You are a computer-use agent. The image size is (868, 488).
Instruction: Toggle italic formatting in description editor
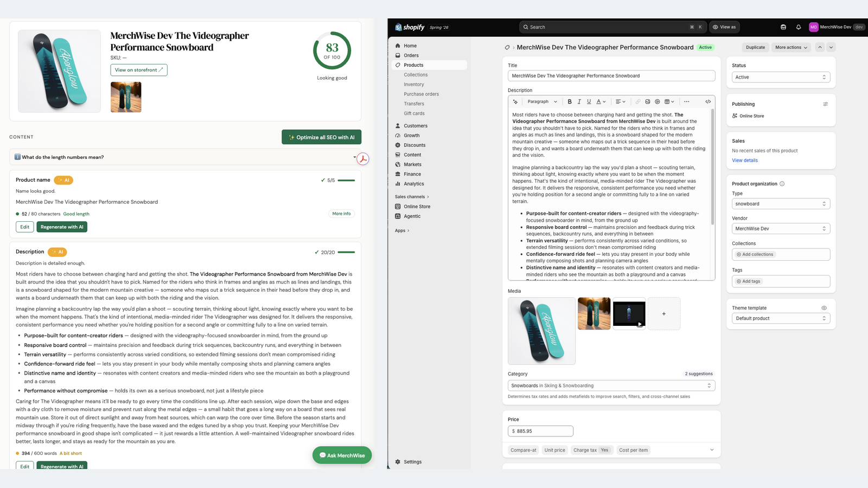(579, 102)
